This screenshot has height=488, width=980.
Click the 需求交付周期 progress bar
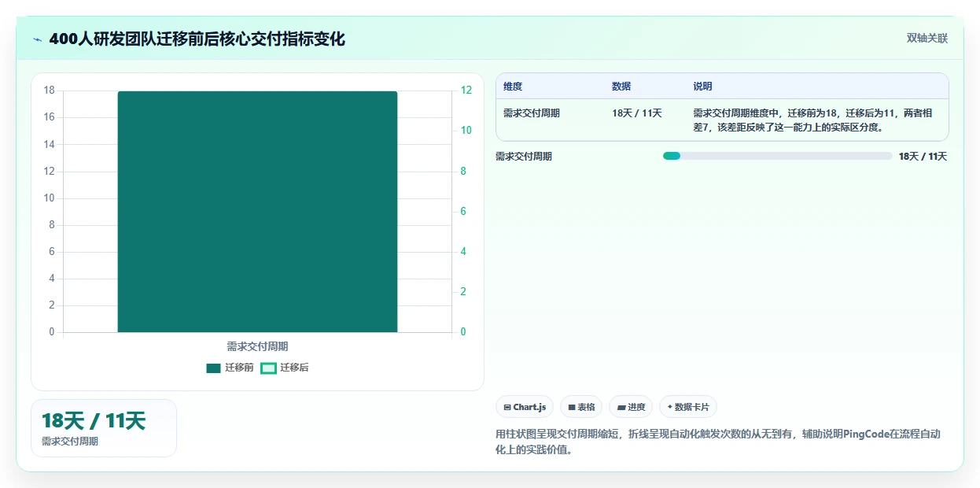point(777,156)
